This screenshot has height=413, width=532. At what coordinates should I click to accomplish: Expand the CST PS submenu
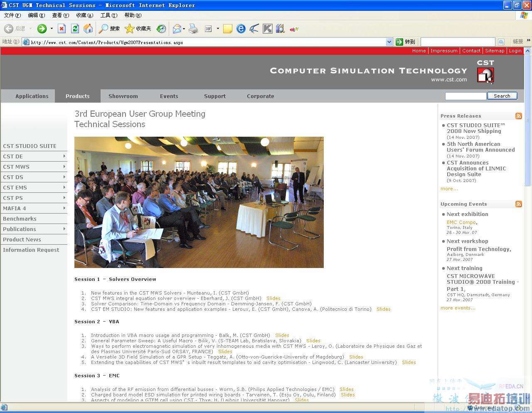coord(64,198)
